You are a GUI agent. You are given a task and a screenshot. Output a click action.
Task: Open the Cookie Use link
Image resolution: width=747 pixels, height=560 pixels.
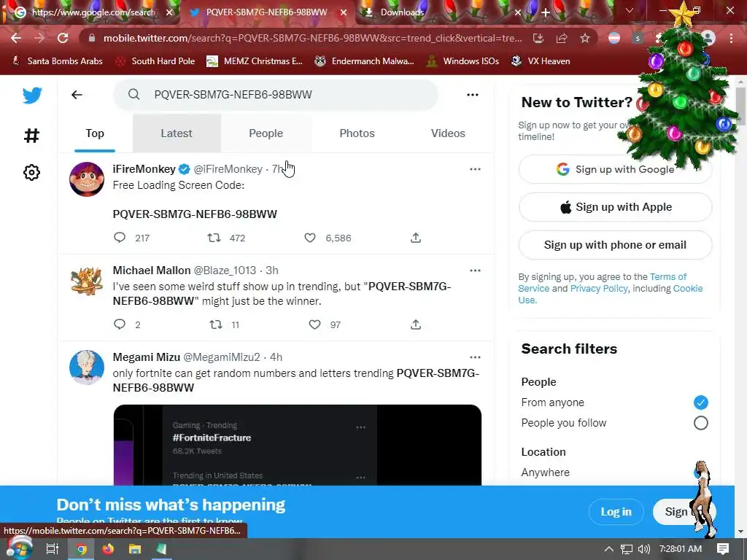[611, 294]
